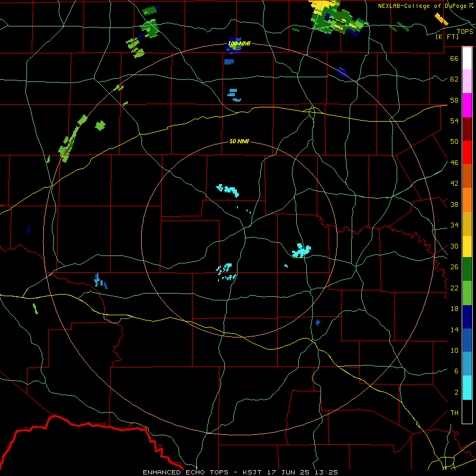Click the "13:25" timestamp
Image resolution: width=476 pixels, height=476 pixels.
[326, 472]
